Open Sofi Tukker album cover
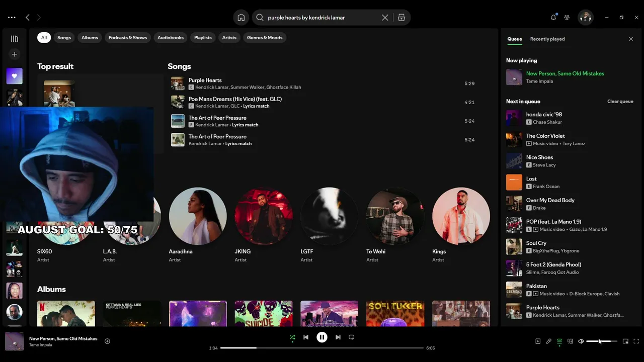 coord(395,314)
